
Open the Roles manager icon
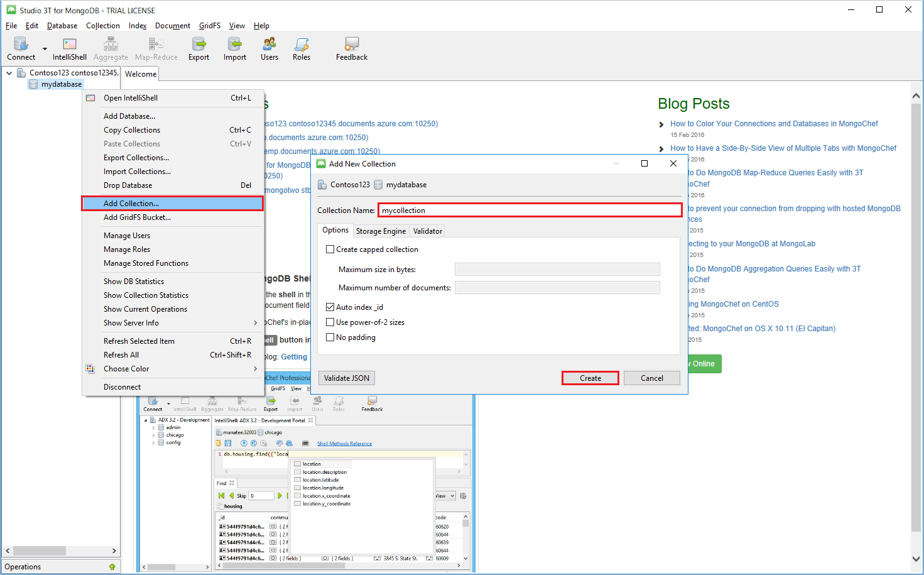click(x=302, y=47)
